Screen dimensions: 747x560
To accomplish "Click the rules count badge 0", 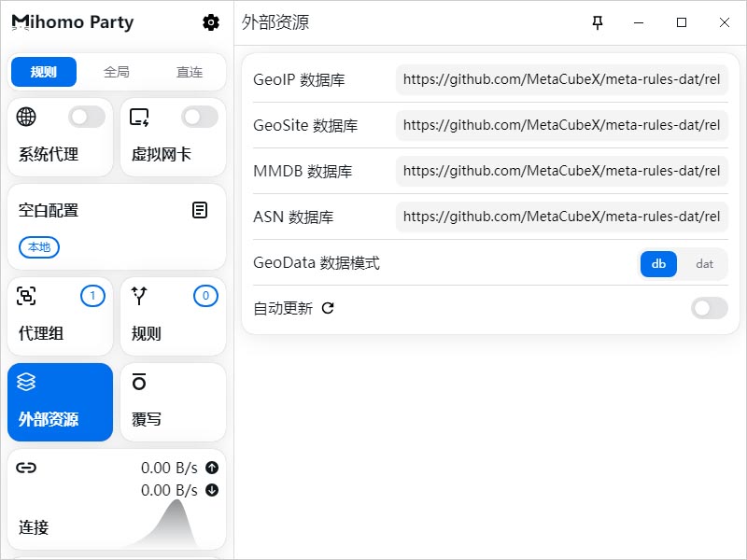I will click(205, 296).
